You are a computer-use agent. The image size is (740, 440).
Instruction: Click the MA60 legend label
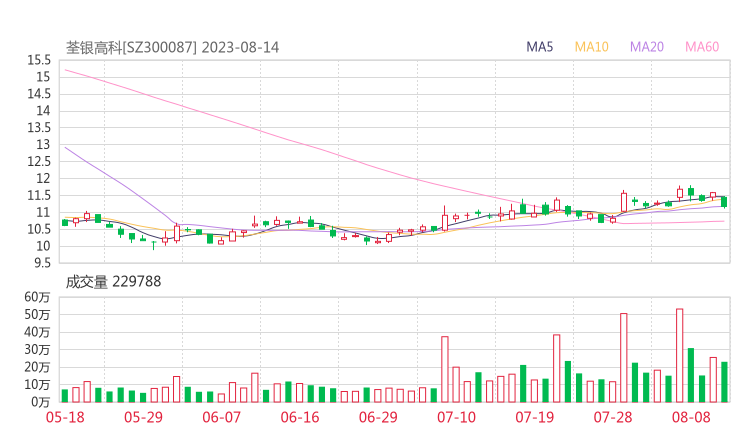pyautogui.click(x=702, y=47)
